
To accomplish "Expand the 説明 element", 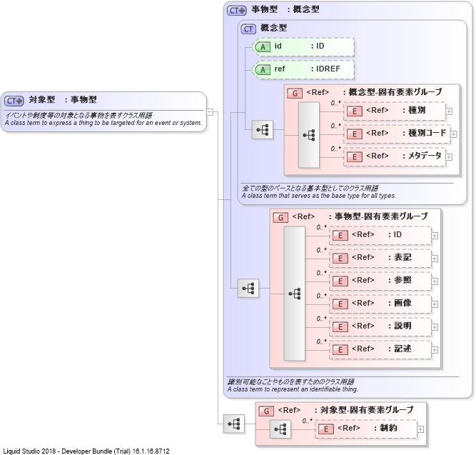I will tap(435, 327).
